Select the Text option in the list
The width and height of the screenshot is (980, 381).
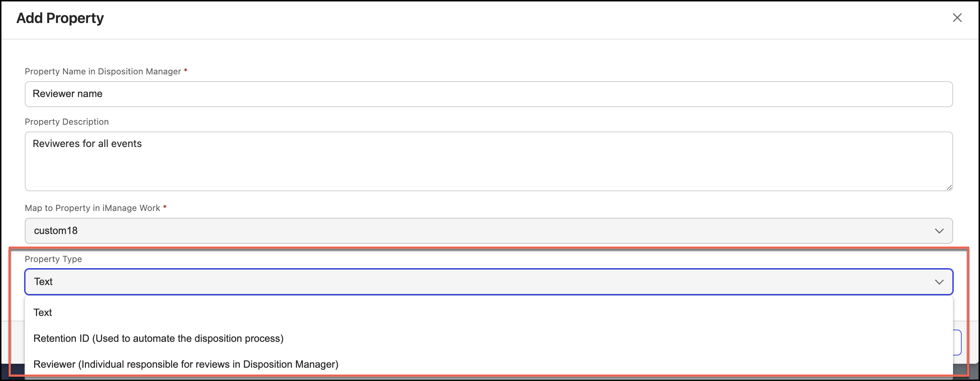43,313
